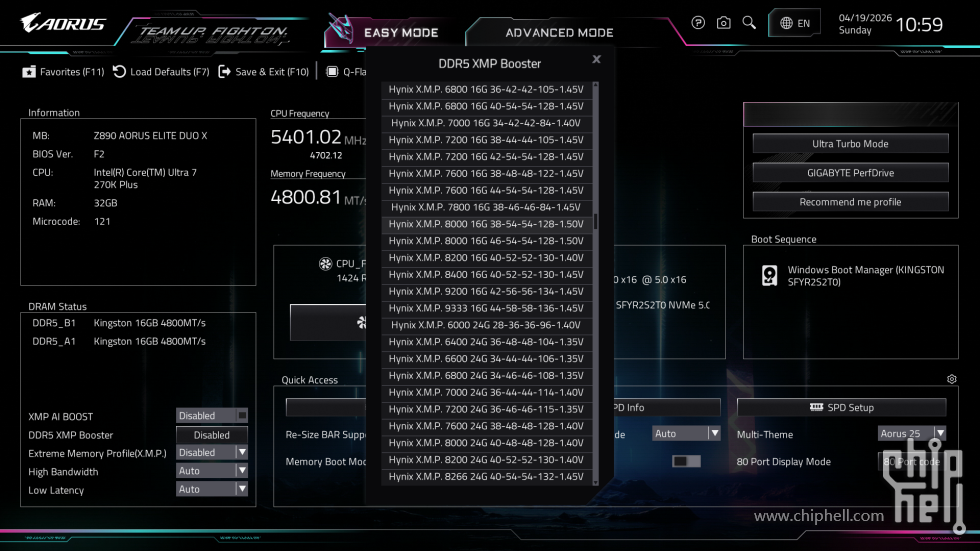Select Hynix X.M.P. 7800 16G 38-46-46-84-1.45V
Screen dimensions: 980x551
[486, 207]
